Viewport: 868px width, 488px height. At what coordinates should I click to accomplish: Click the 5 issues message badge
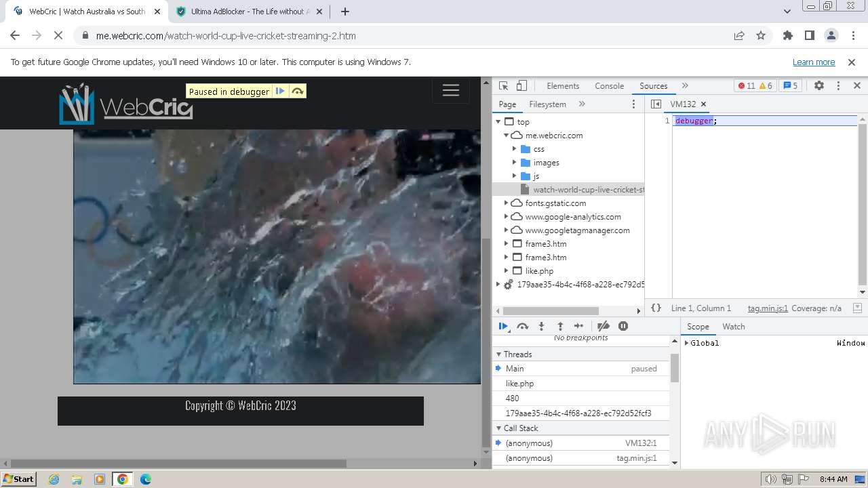coord(791,86)
